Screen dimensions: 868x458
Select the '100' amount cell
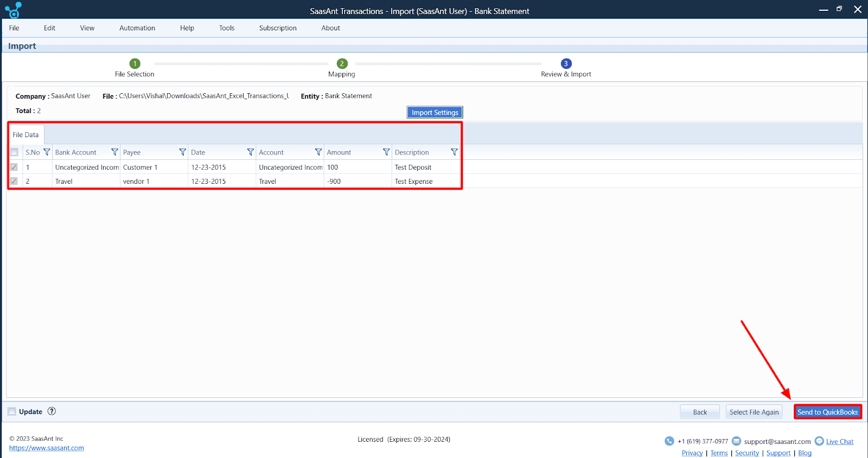click(358, 167)
